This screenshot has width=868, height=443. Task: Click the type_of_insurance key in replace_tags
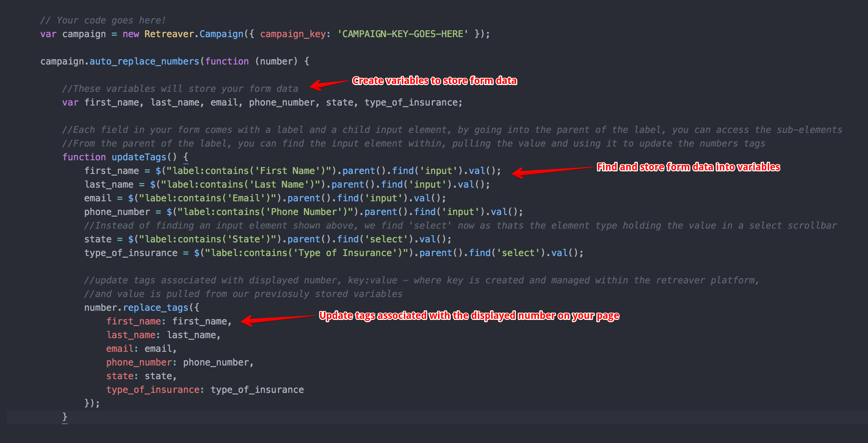(x=153, y=390)
